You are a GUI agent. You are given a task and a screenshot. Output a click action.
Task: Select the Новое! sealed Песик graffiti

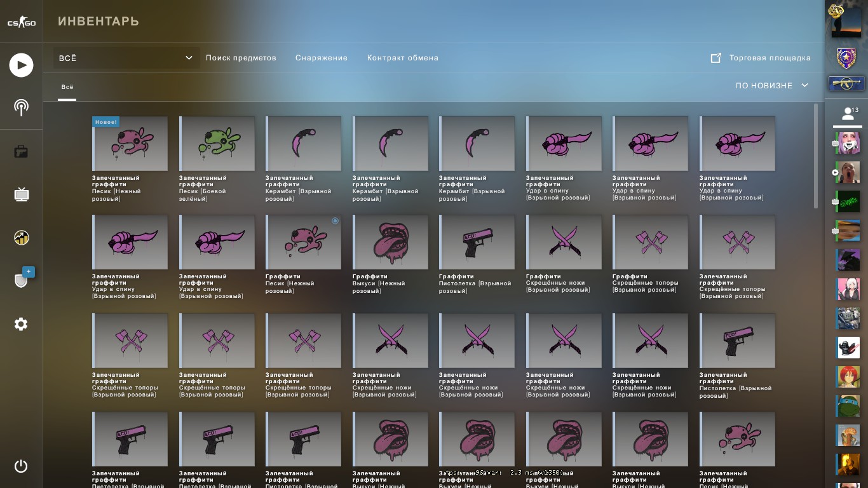pyautogui.click(x=130, y=159)
